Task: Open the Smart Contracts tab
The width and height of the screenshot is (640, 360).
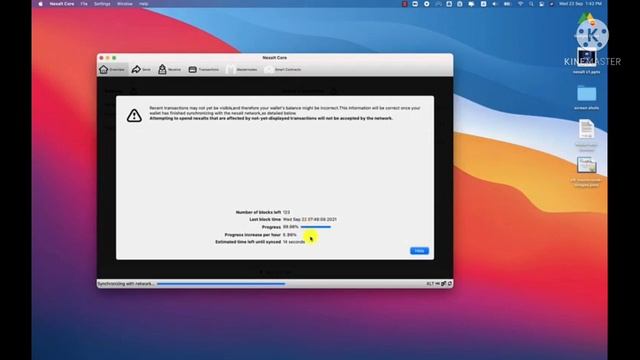Action: [283, 69]
